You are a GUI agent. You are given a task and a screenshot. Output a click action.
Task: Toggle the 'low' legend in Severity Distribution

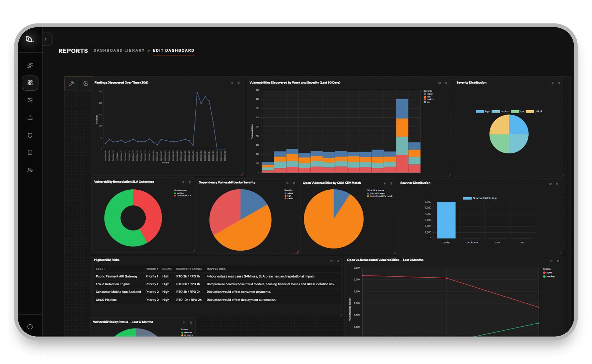517,111
